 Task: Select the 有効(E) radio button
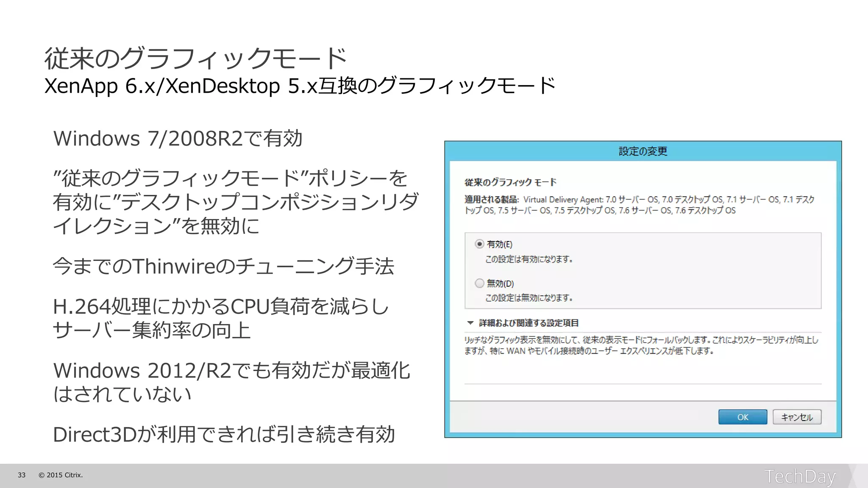pyautogui.click(x=479, y=244)
